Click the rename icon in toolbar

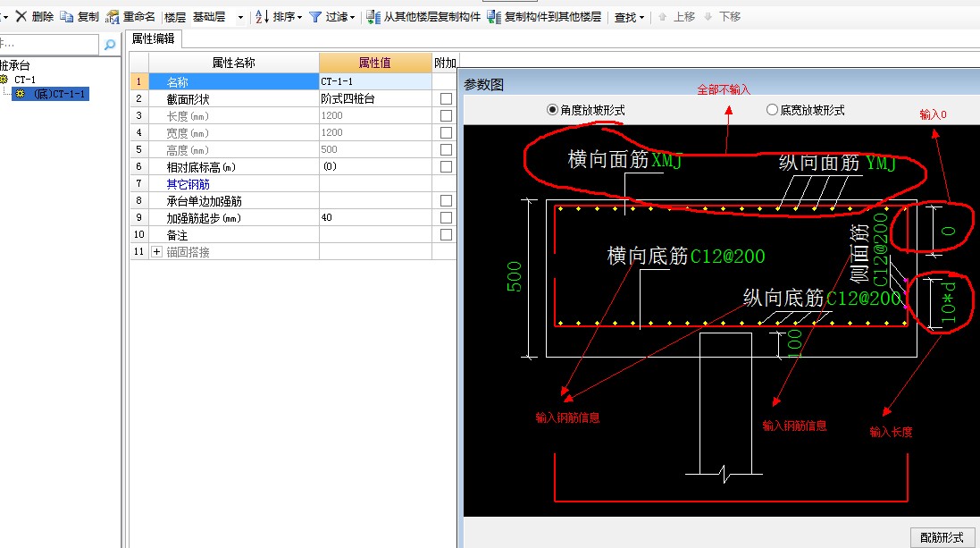point(113,17)
